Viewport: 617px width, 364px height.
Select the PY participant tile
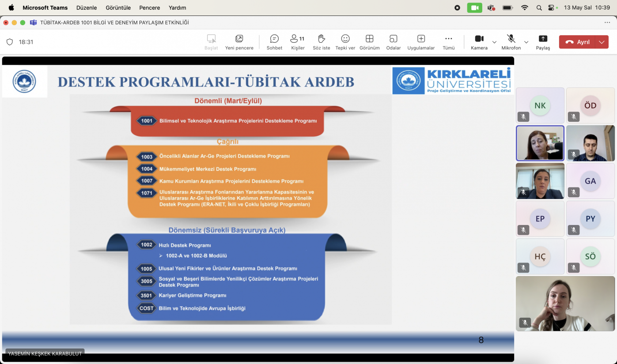pyautogui.click(x=591, y=219)
